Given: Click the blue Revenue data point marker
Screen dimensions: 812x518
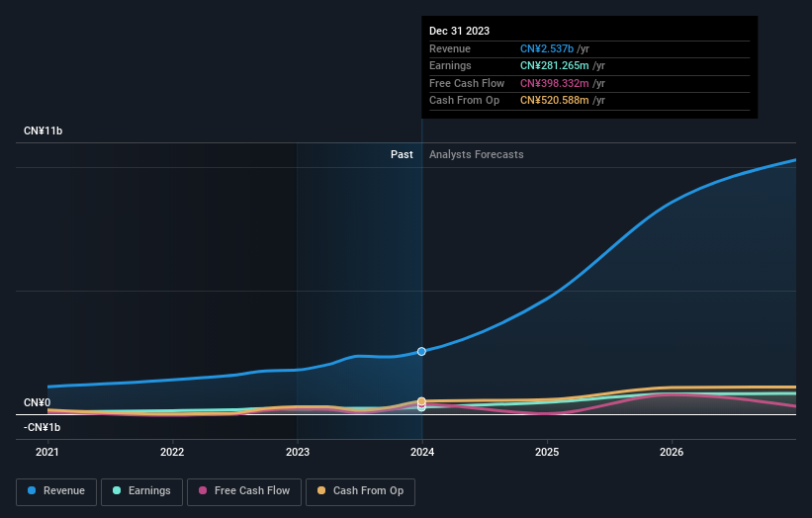Looking at the screenshot, I should click(x=421, y=351).
